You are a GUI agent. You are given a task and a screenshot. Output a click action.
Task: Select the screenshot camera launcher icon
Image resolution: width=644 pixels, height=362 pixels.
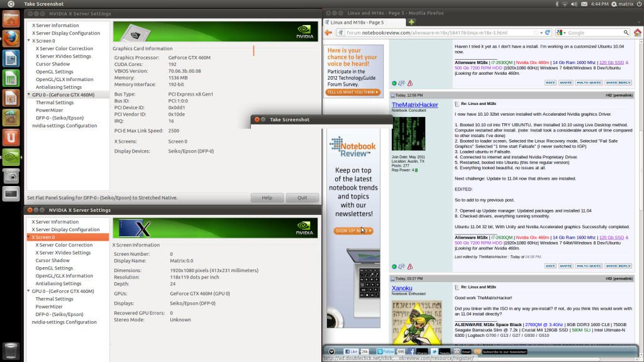click(11, 177)
